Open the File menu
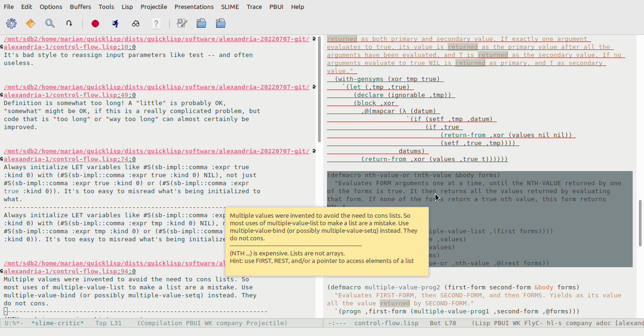 8,7
